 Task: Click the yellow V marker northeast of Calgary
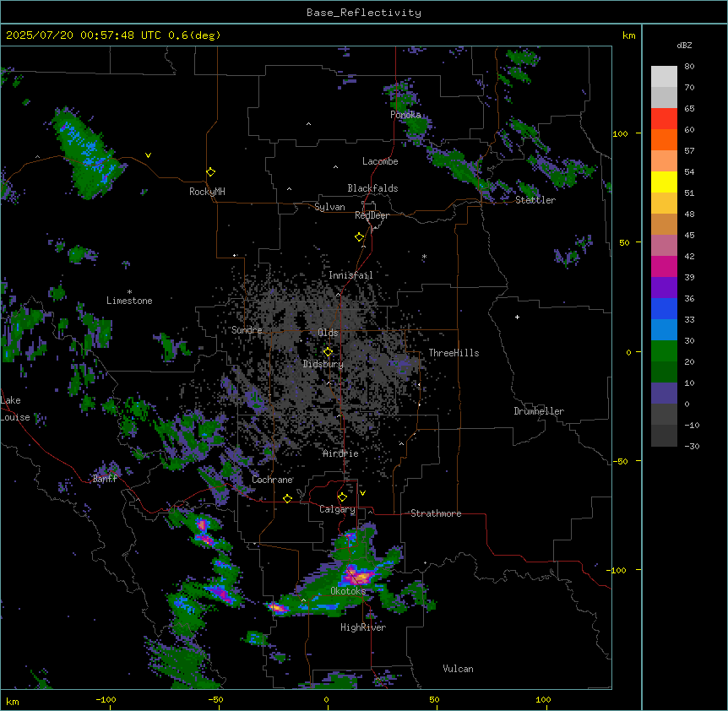362,493
